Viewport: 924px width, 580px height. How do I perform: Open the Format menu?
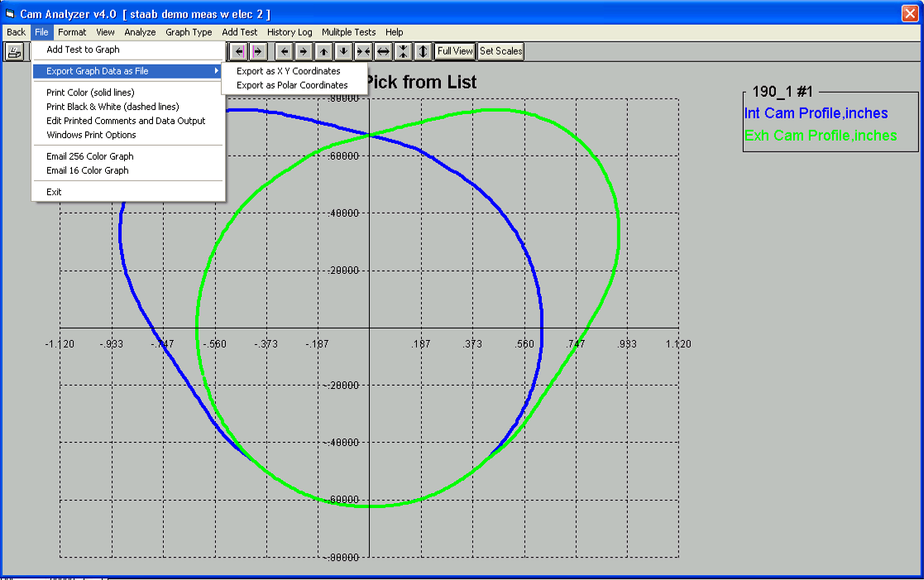coord(72,31)
